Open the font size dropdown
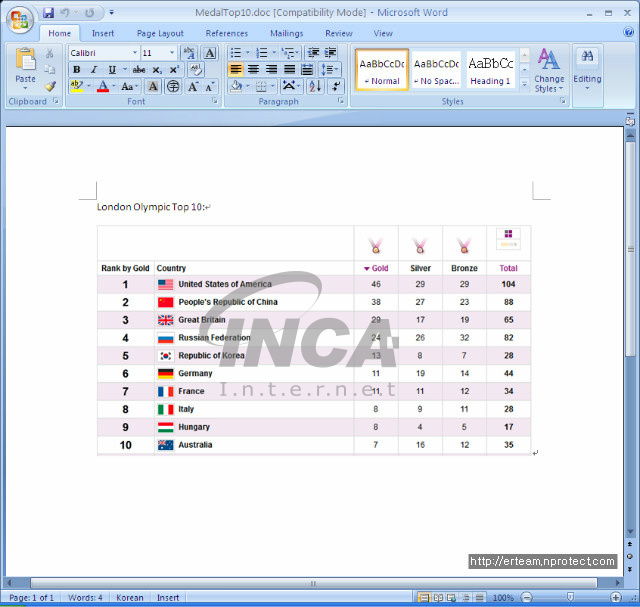The height and width of the screenshot is (607, 640). [172, 53]
